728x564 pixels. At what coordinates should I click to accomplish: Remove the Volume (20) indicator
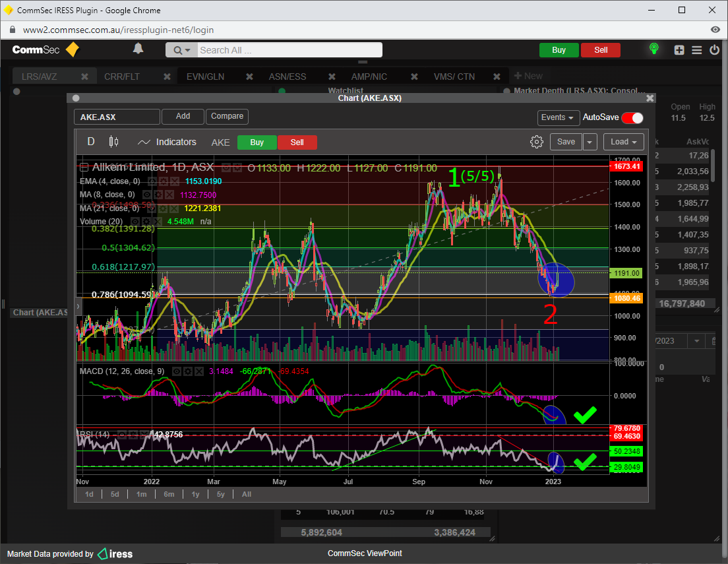click(x=158, y=222)
